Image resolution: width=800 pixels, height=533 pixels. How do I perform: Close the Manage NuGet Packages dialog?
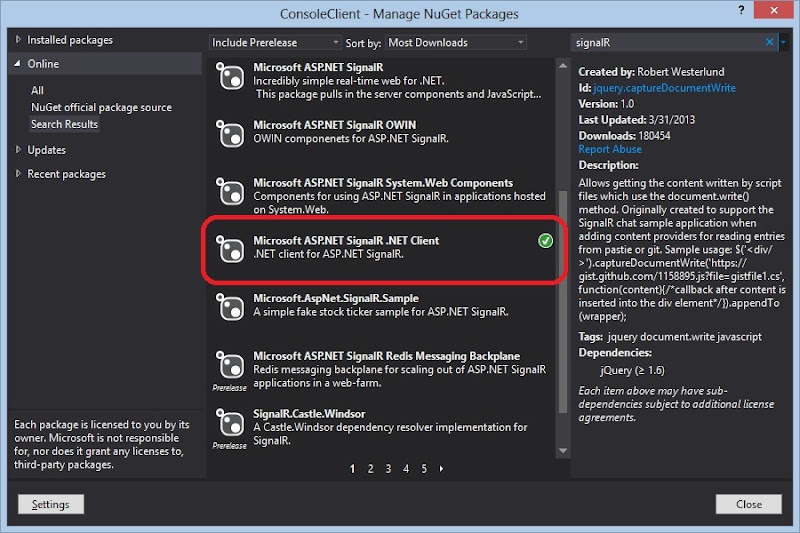point(773,10)
